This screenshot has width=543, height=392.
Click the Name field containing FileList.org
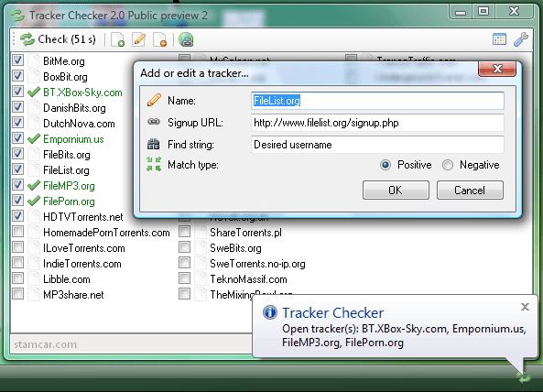pyautogui.click(x=377, y=101)
